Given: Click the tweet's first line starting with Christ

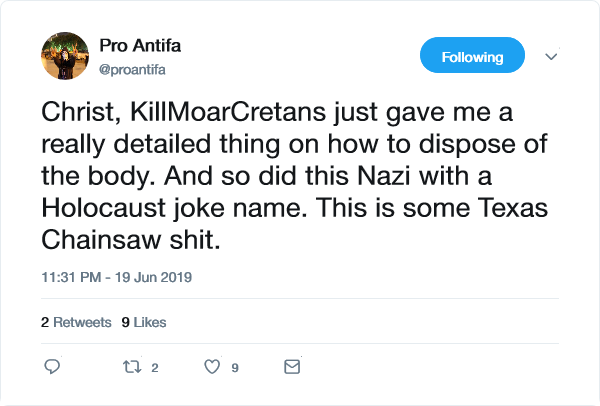Looking at the screenshot, I should 289,111.
